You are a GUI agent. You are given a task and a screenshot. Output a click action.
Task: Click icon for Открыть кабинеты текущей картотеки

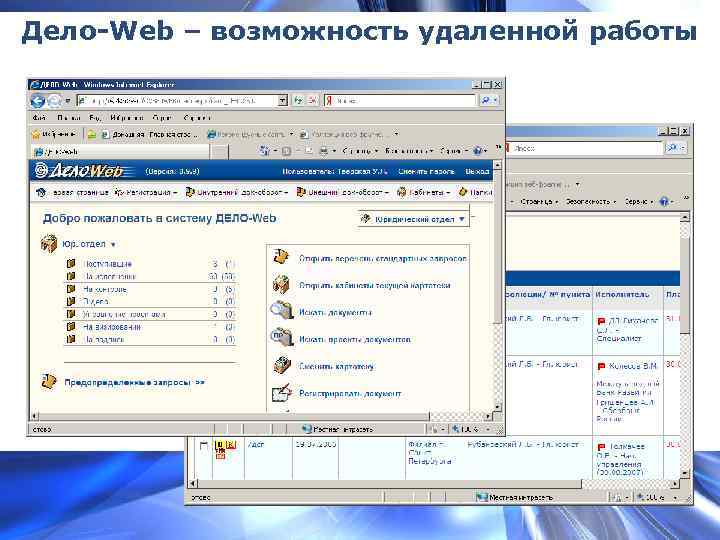[281, 284]
